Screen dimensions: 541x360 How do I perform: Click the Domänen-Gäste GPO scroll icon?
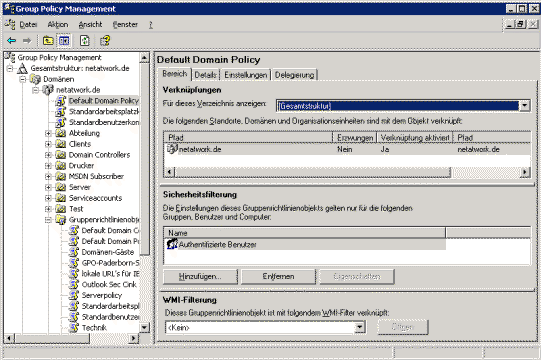click(73, 252)
